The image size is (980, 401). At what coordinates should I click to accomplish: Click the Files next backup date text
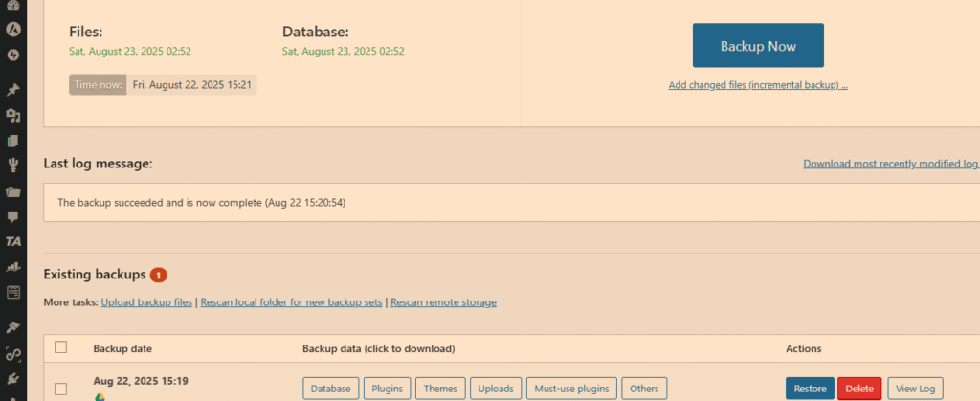130,52
